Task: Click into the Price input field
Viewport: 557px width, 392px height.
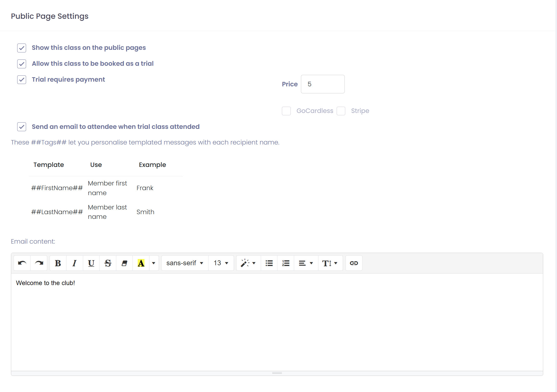Action: (x=323, y=84)
